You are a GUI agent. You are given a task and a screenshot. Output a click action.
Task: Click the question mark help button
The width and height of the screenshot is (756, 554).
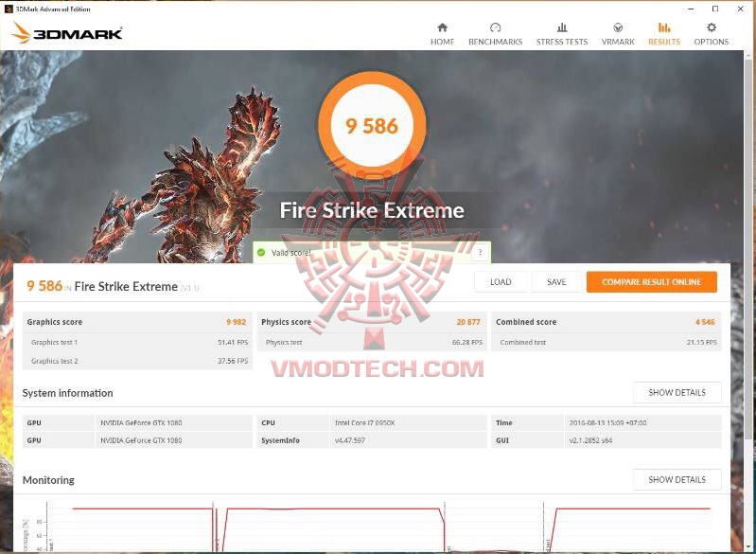[x=480, y=253]
